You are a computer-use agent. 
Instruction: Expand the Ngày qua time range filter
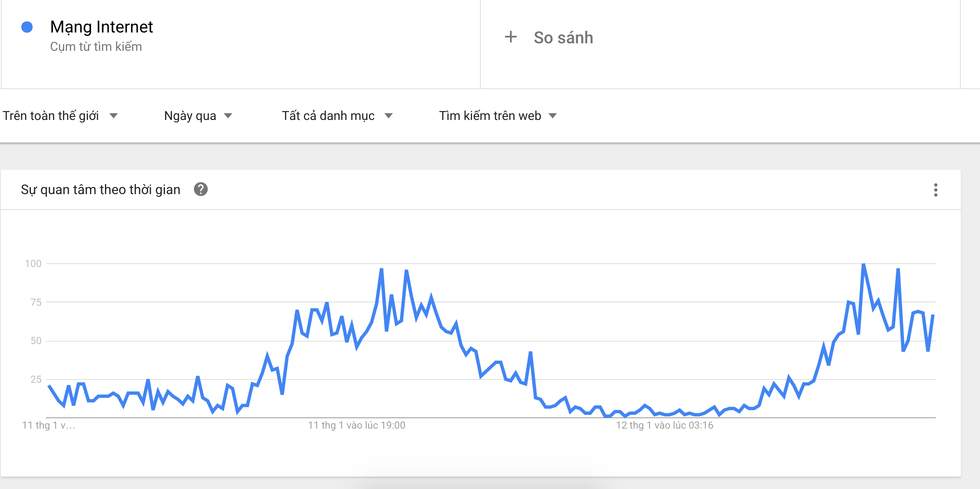click(x=190, y=116)
